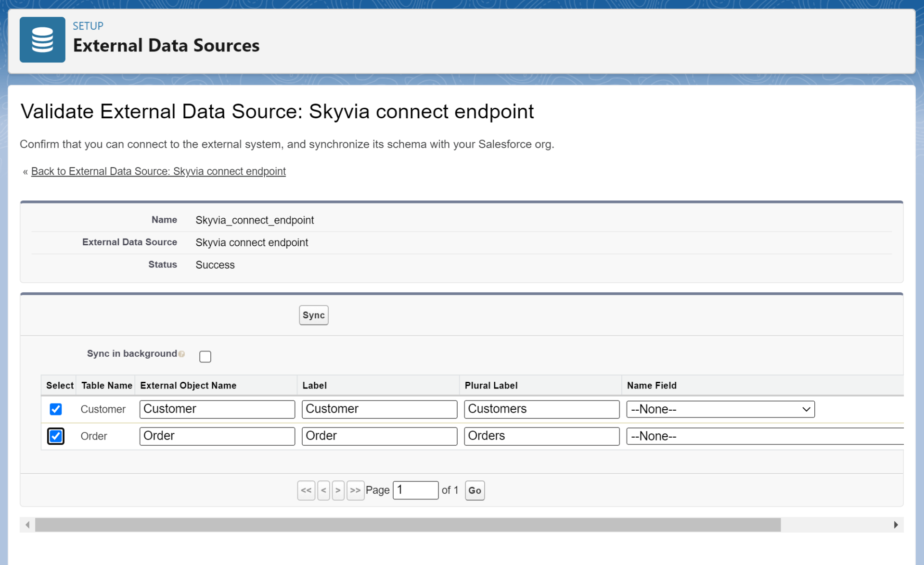The width and height of the screenshot is (924, 565).
Task: Click the previous page arrow icon
Action: tap(323, 490)
